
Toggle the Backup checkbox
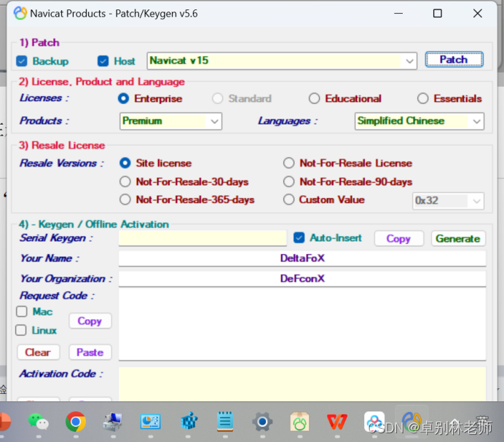22,61
